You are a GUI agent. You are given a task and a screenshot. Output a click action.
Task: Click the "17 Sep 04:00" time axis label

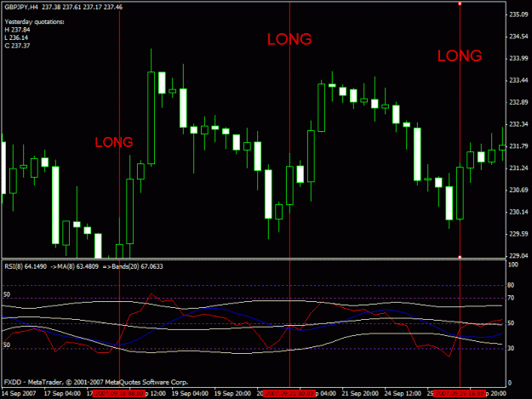[62, 394]
